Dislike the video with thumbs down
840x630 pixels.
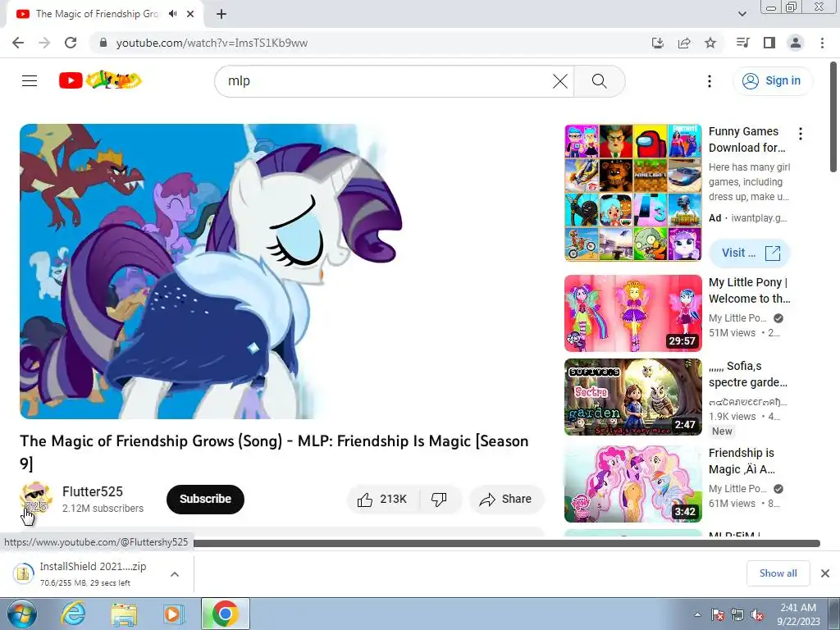click(x=440, y=500)
